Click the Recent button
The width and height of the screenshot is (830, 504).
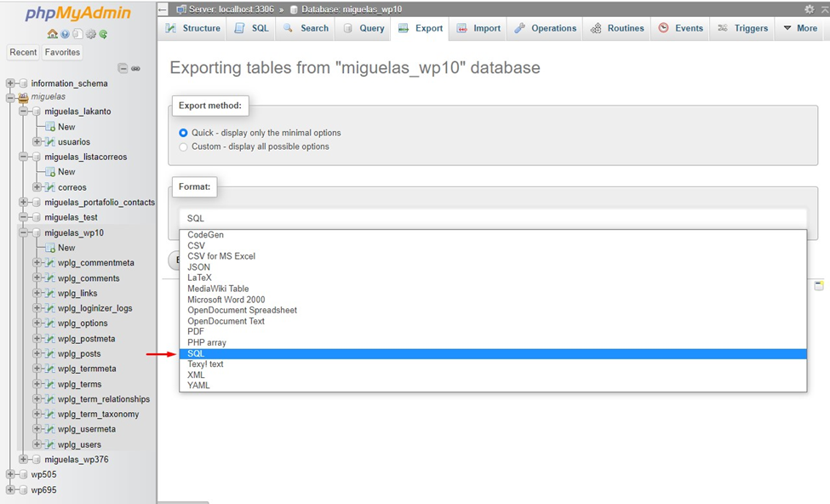click(x=23, y=53)
